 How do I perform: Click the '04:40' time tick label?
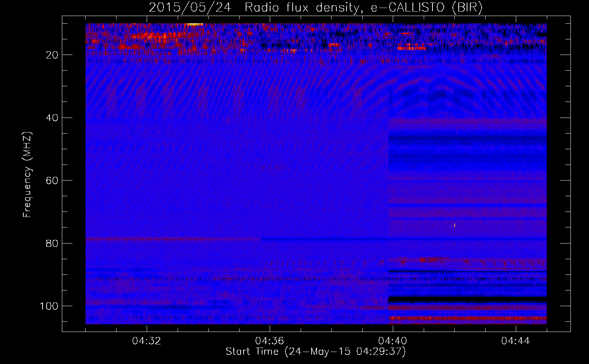click(x=392, y=341)
